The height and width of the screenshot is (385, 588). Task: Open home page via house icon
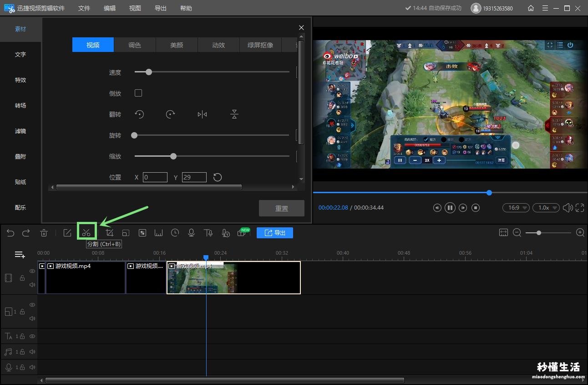click(x=531, y=8)
